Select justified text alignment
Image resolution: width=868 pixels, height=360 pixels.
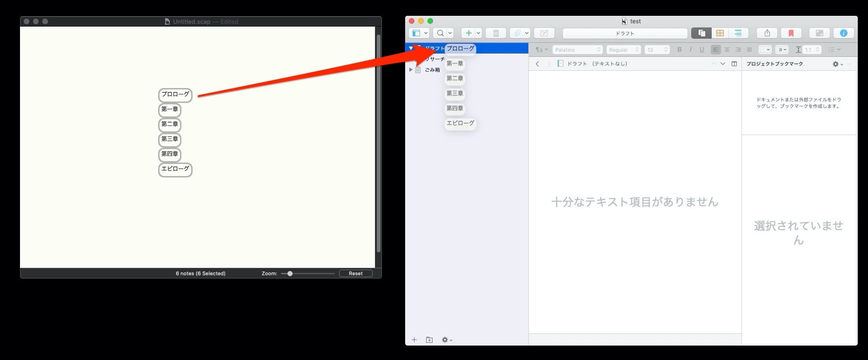tap(749, 49)
